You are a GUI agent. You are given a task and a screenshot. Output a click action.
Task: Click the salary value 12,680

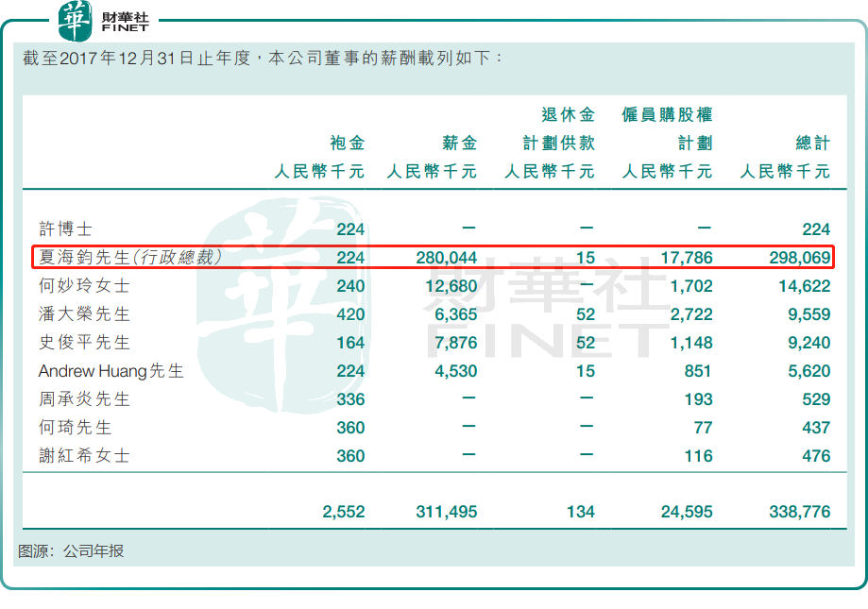click(x=451, y=286)
